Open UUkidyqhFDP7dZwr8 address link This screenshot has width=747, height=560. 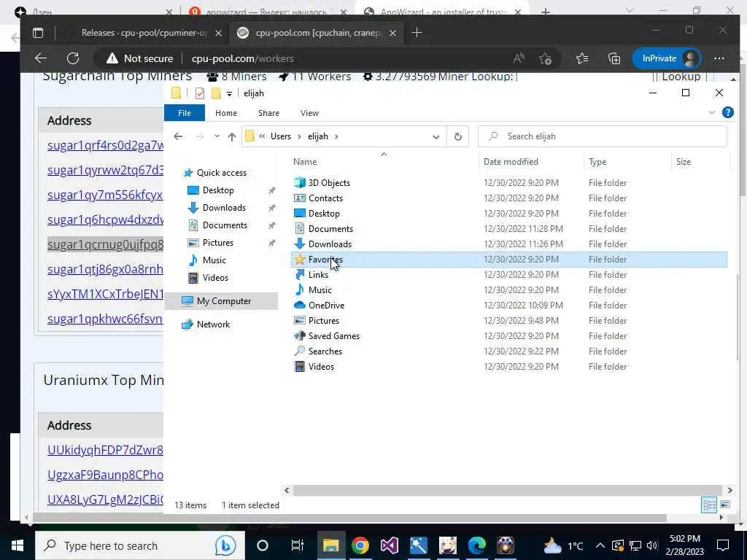(105, 450)
